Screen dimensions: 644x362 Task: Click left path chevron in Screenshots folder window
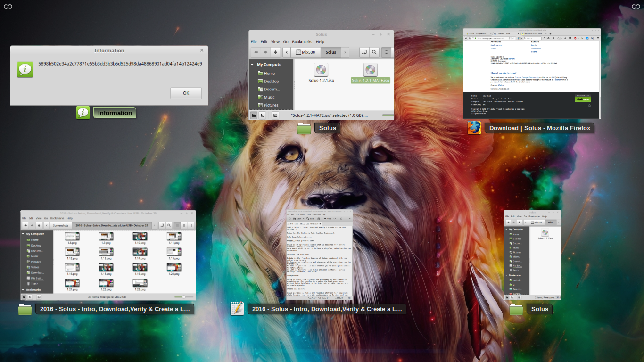pyautogui.click(x=47, y=225)
